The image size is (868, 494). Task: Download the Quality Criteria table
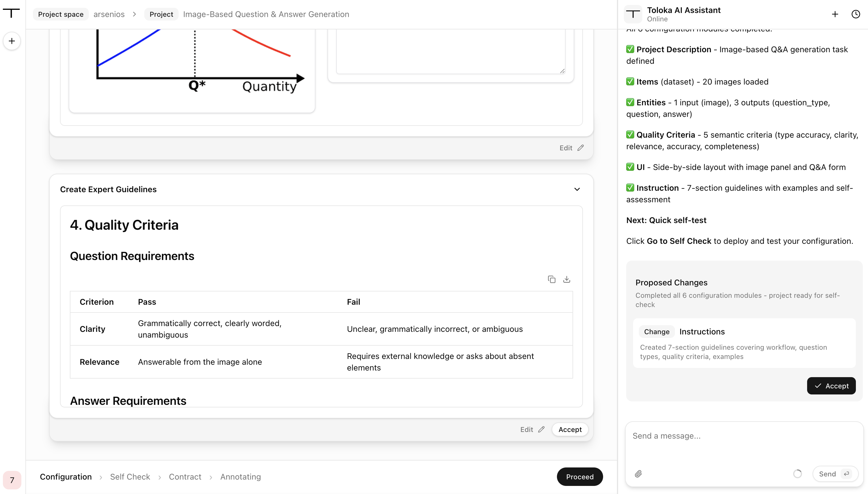pos(566,279)
